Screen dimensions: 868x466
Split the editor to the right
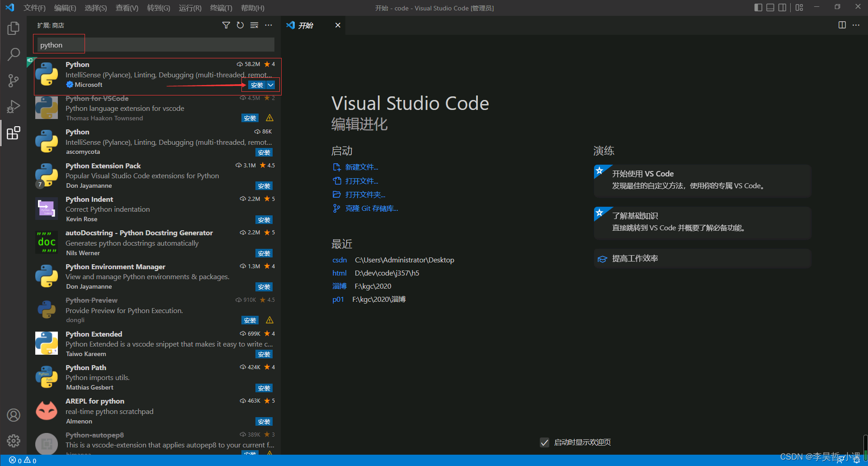tap(842, 25)
